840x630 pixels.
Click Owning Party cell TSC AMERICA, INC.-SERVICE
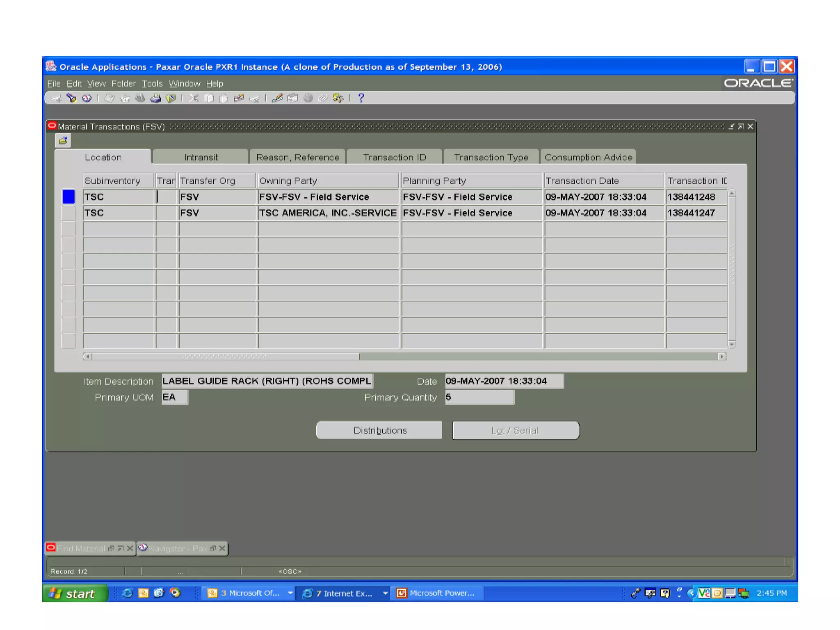[328, 213]
